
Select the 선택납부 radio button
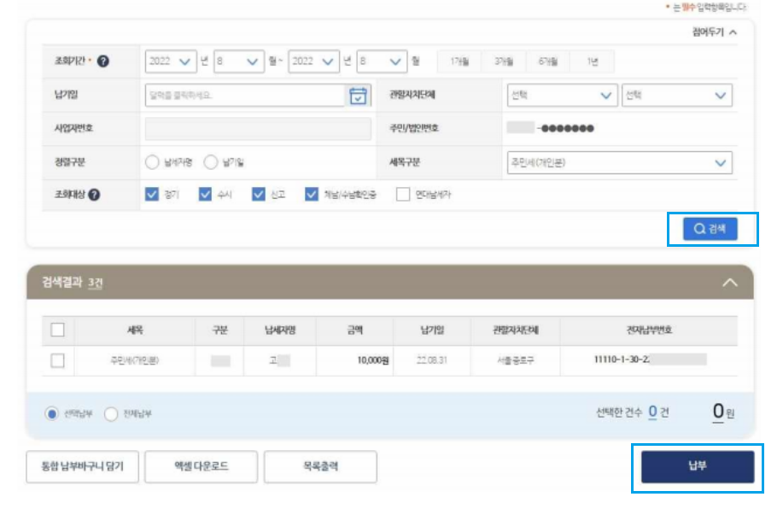[x=51, y=414]
